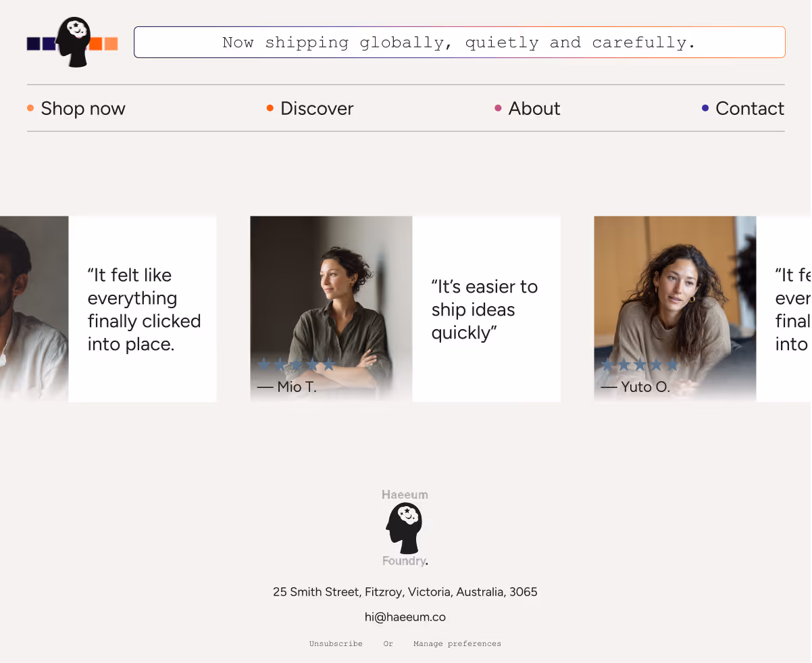Navigate to the Contact page
This screenshot has width=812, height=663.
[x=749, y=108]
